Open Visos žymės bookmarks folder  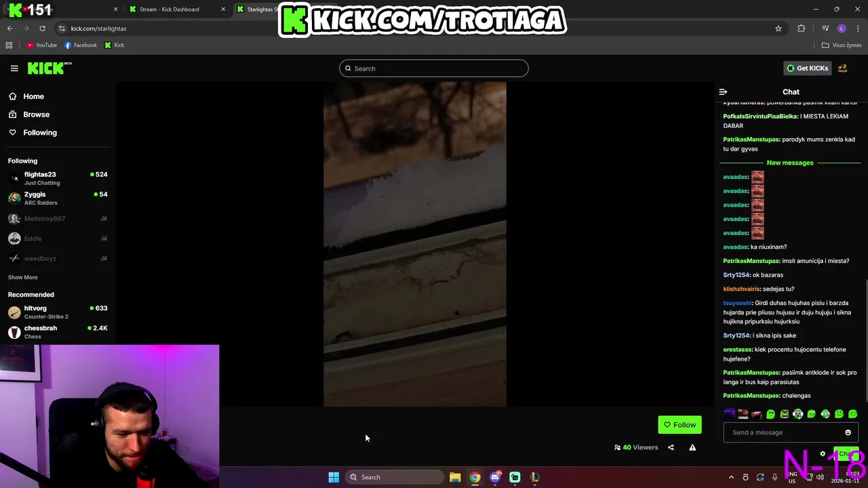point(842,45)
